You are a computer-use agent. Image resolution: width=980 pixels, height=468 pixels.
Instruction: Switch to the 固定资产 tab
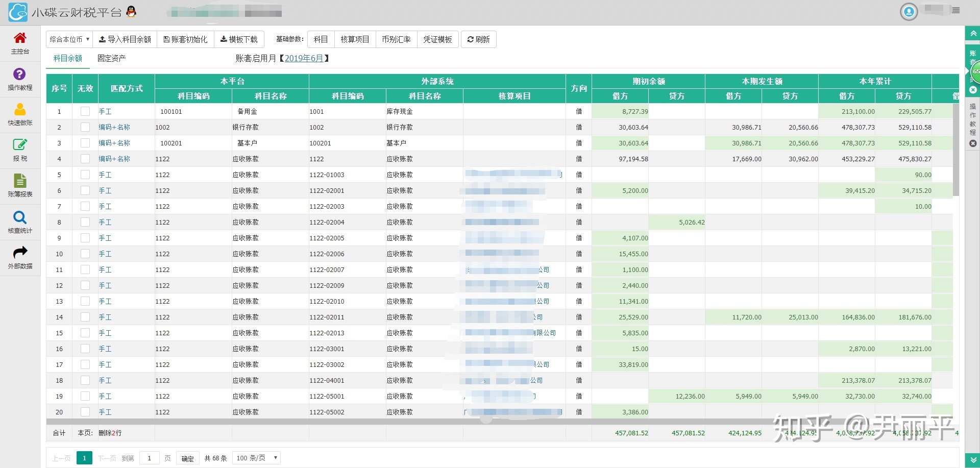click(111, 58)
